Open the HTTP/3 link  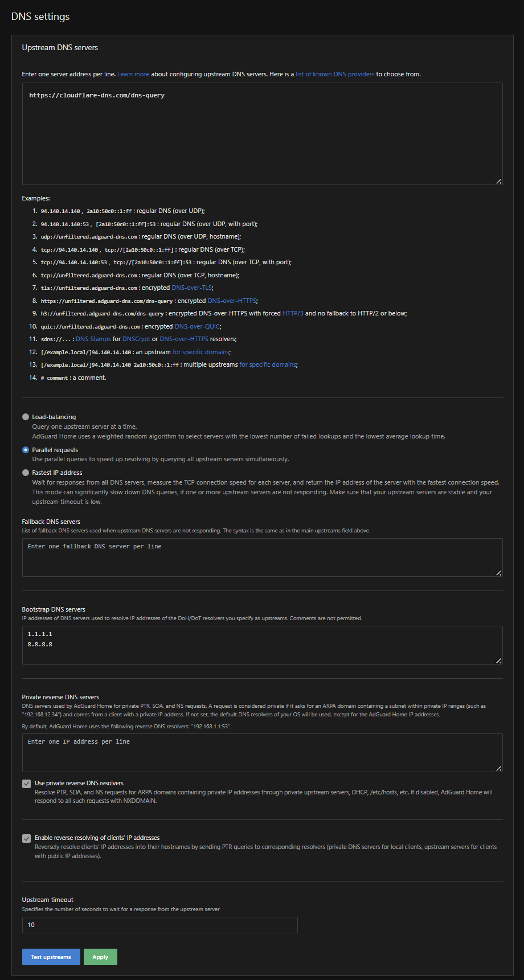click(x=293, y=313)
